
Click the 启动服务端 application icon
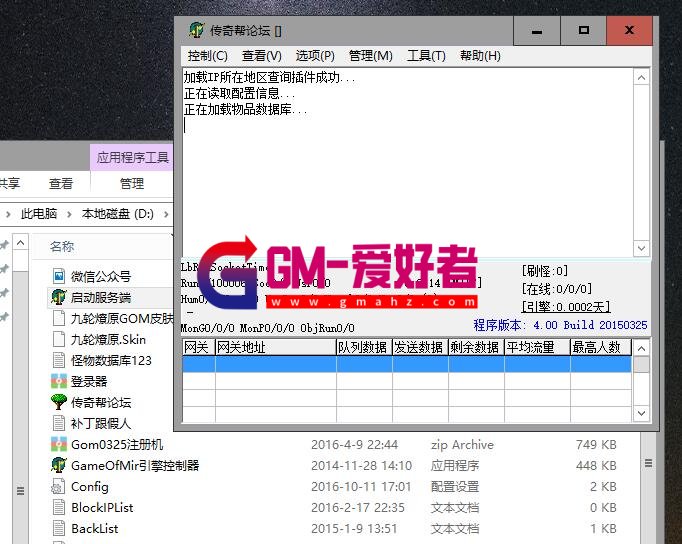(59, 297)
